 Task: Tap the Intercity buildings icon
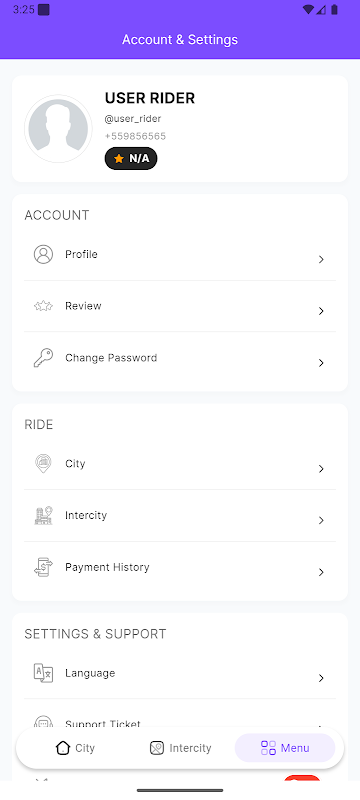[43, 515]
